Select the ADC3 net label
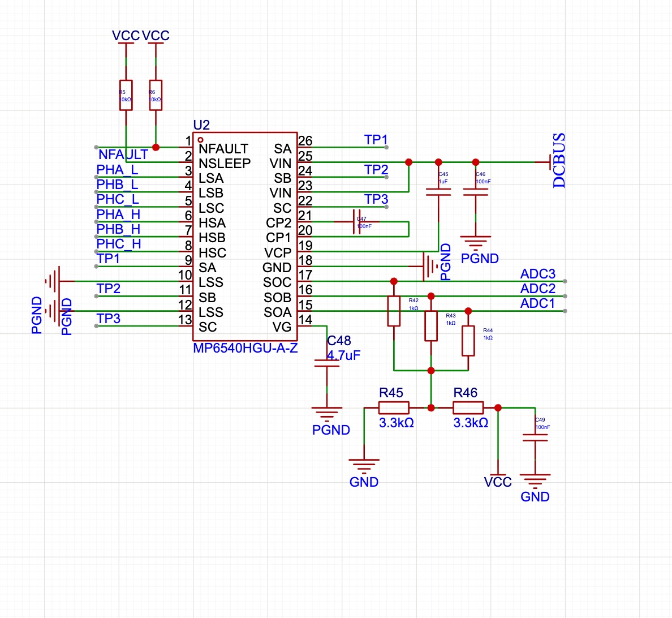 coord(537,274)
